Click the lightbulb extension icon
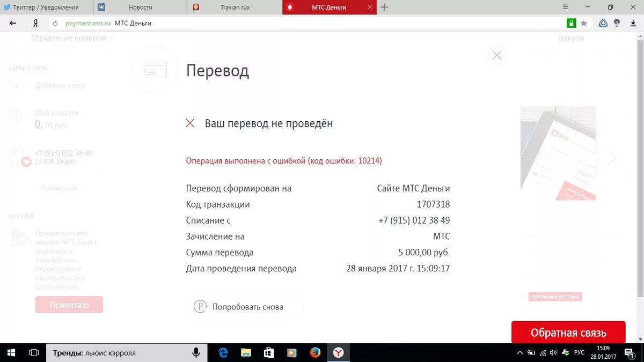Image resolution: width=644 pixels, height=362 pixels. pyautogui.click(x=617, y=23)
